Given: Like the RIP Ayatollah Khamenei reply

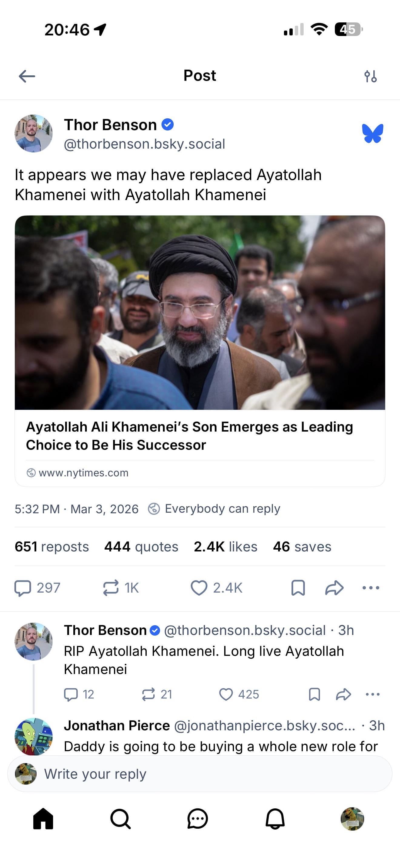Looking at the screenshot, I should (239, 695).
